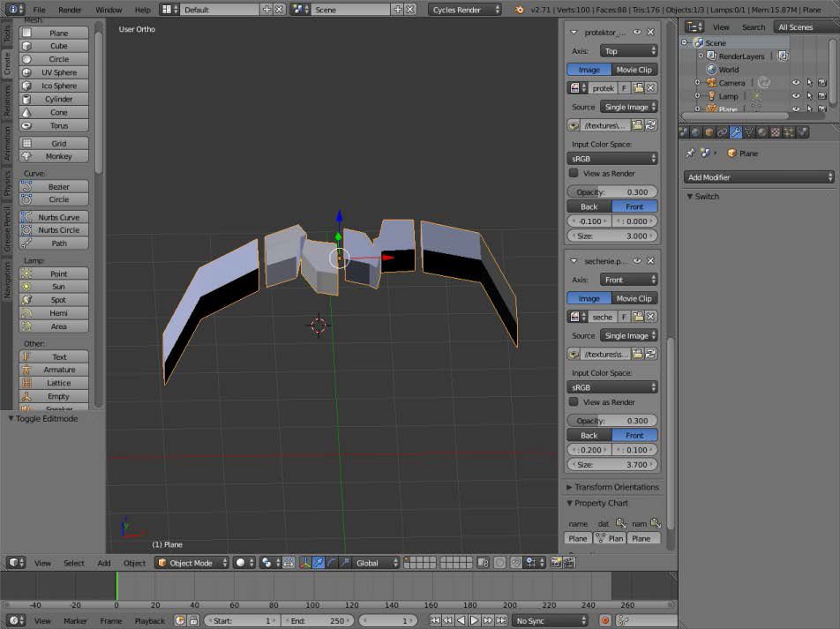The width and height of the screenshot is (840, 629).
Task: Open the Render menu in top bar
Action: (x=70, y=10)
